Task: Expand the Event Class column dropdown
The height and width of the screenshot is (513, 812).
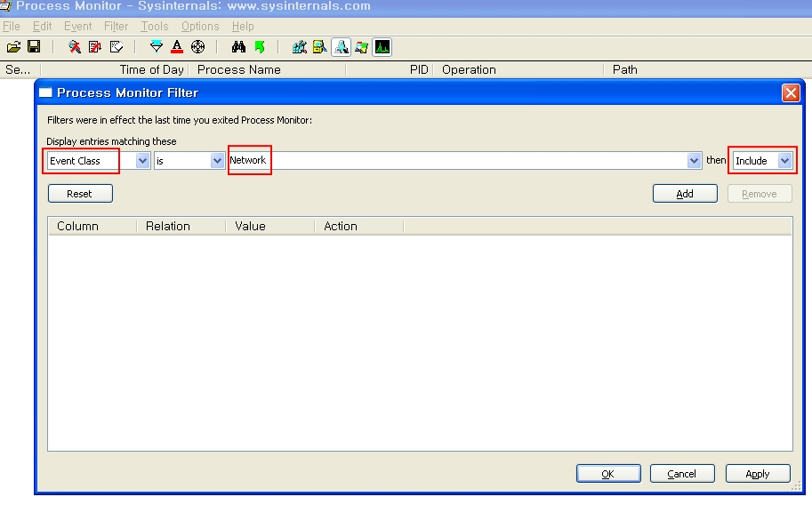Action: point(142,160)
